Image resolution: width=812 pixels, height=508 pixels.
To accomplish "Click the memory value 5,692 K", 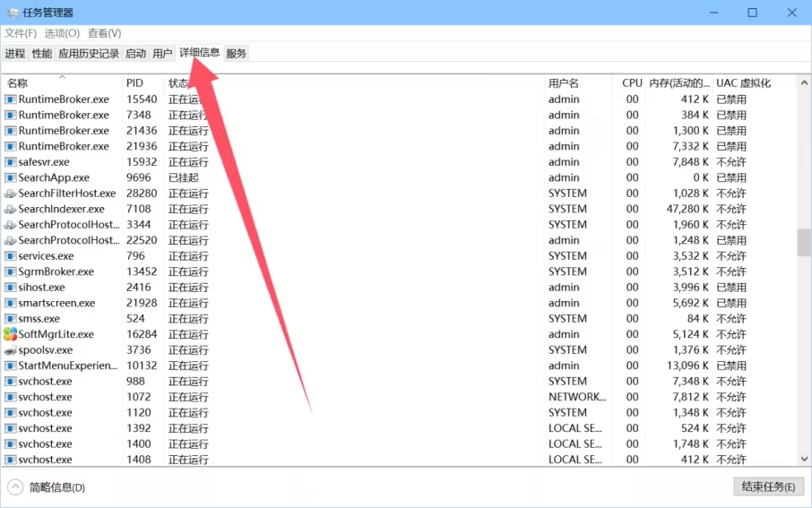I will [690, 303].
